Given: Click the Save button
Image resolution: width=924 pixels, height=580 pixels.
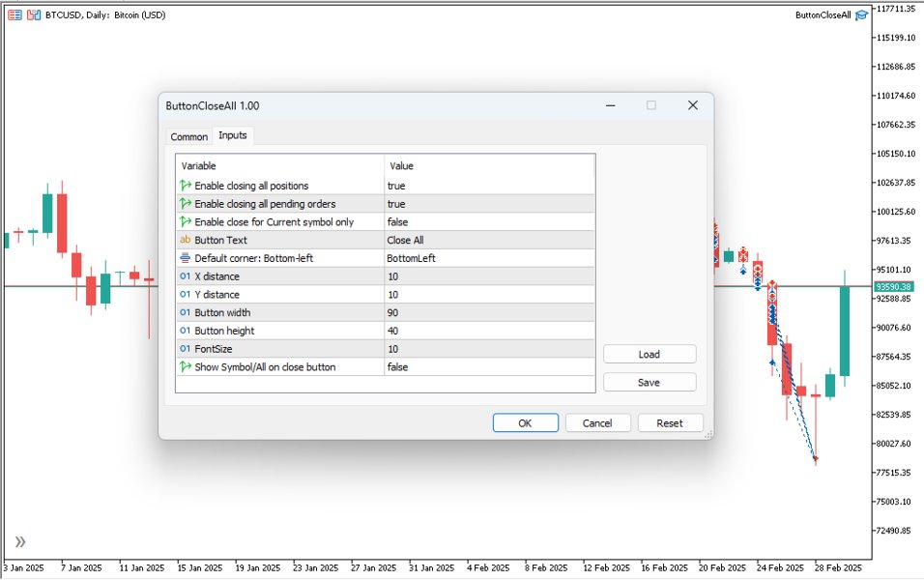Looking at the screenshot, I should pos(649,382).
